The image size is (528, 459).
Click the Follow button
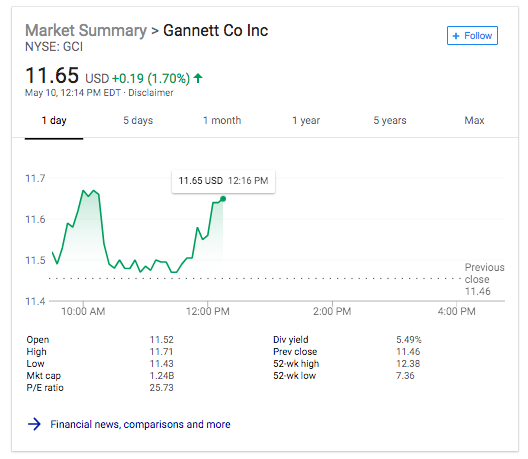coord(472,35)
